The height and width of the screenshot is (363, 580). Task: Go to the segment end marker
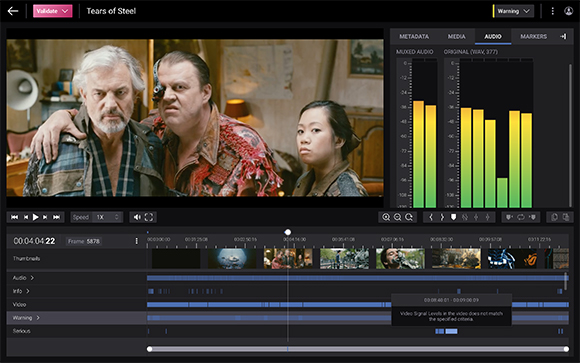[533, 217]
